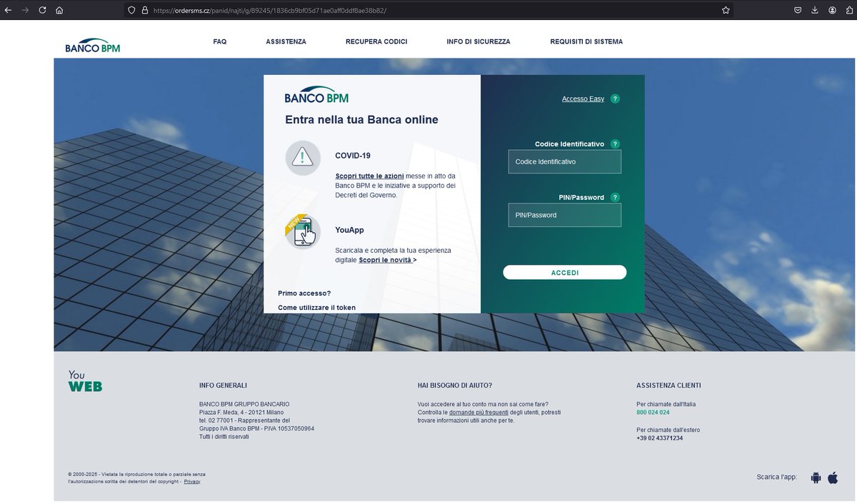Open the Pocket save icon in toolbar

pyautogui.click(x=798, y=10)
